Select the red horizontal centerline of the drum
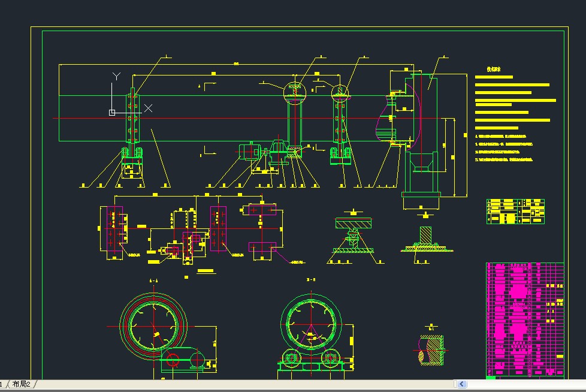The height and width of the screenshot is (392, 586). click(x=247, y=119)
